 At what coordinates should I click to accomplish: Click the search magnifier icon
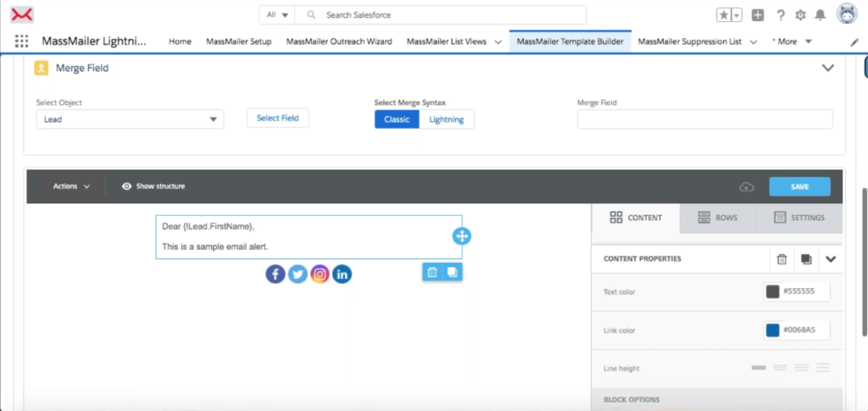tap(312, 15)
